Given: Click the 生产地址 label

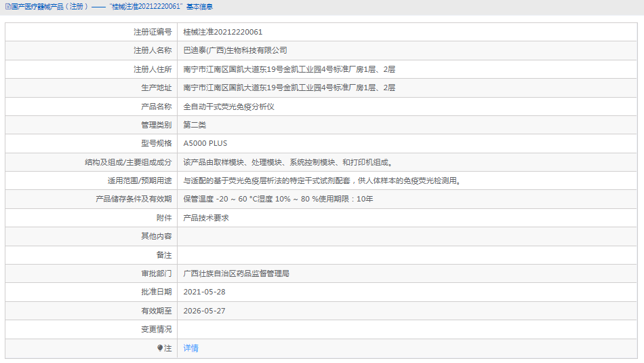Looking at the screenshot, I should pos(157,88).
